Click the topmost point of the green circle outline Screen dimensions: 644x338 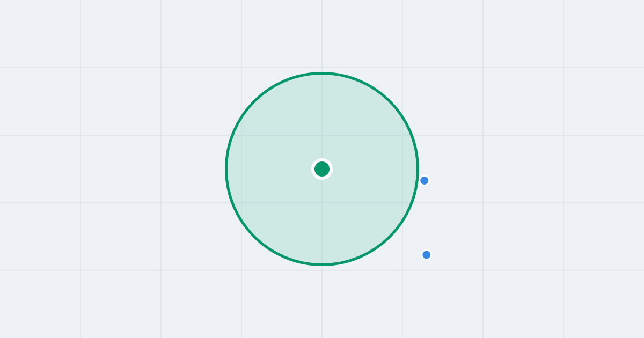(322, 73)
